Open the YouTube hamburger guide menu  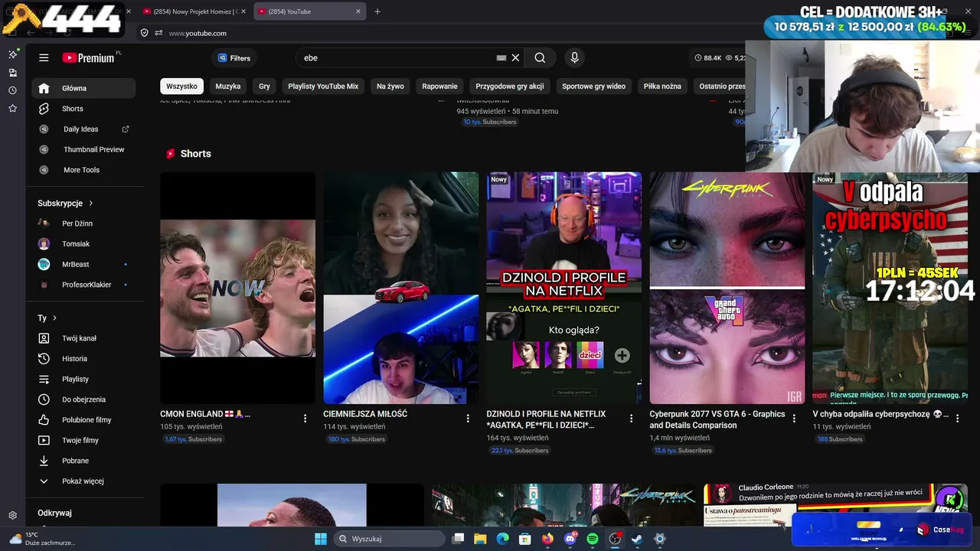point(44,58)
